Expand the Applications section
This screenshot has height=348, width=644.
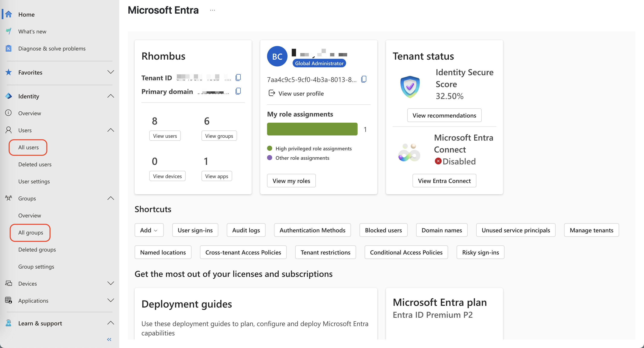111,300
